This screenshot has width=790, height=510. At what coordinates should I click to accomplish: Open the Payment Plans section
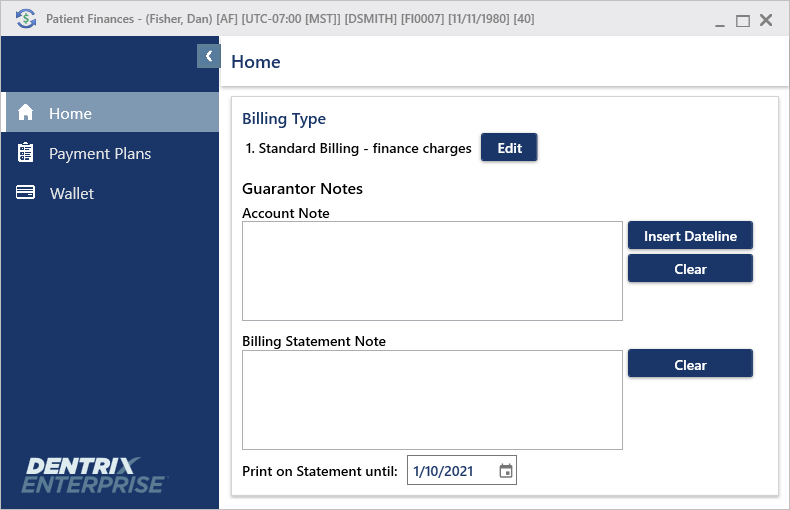coord(100,154)
